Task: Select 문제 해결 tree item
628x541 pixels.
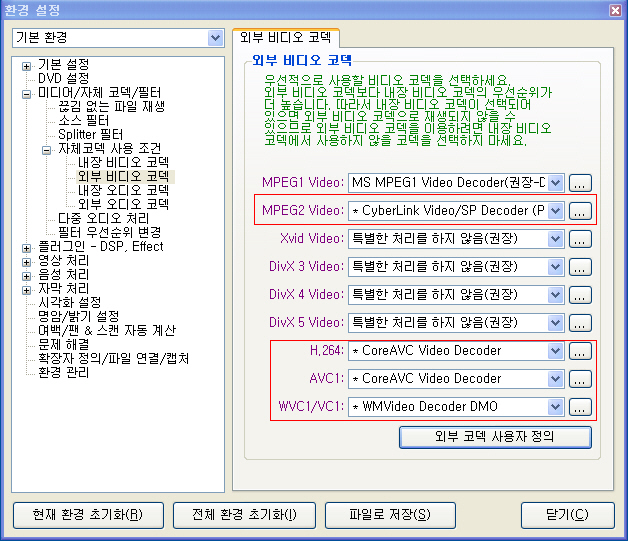Action: click(64, 344)
